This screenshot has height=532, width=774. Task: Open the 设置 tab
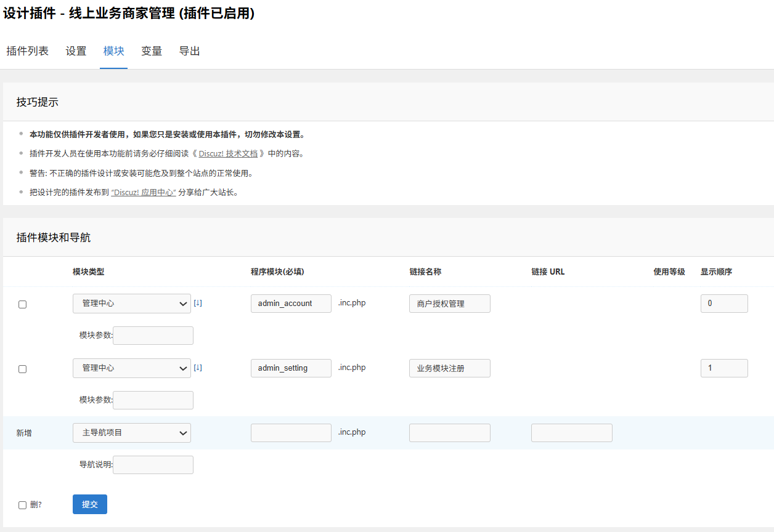click(76, 51)
